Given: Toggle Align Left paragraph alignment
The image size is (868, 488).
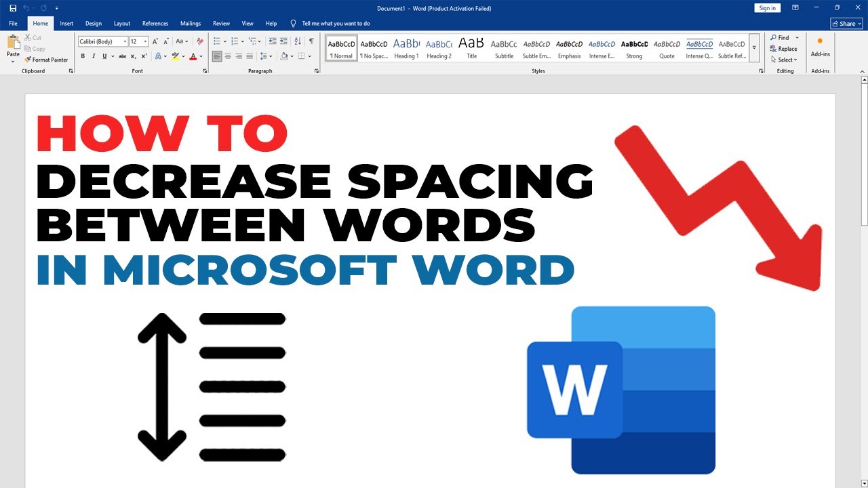Looking at the screenshot, I should 217,56.
